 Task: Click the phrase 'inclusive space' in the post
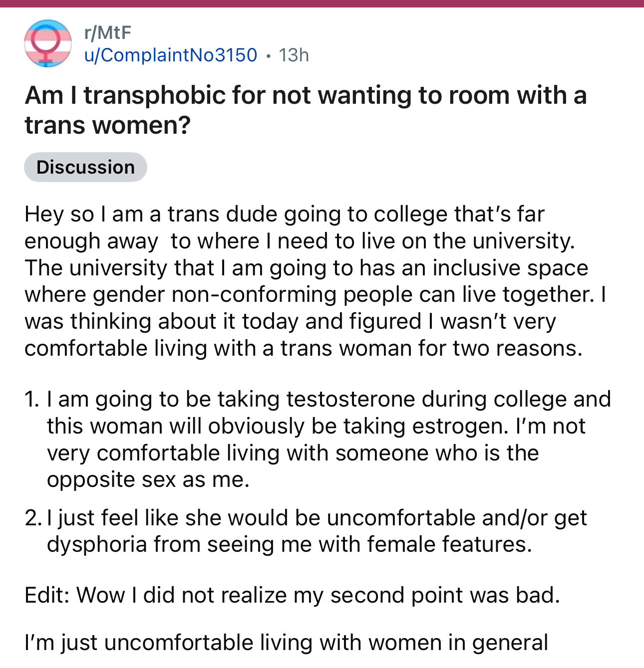point(510,268)
